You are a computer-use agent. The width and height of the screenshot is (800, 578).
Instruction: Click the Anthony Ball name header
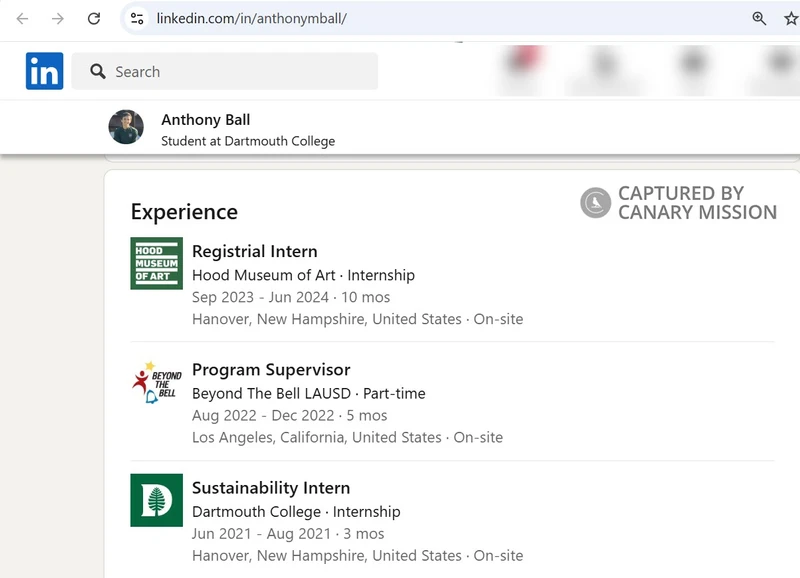point(206,120)
